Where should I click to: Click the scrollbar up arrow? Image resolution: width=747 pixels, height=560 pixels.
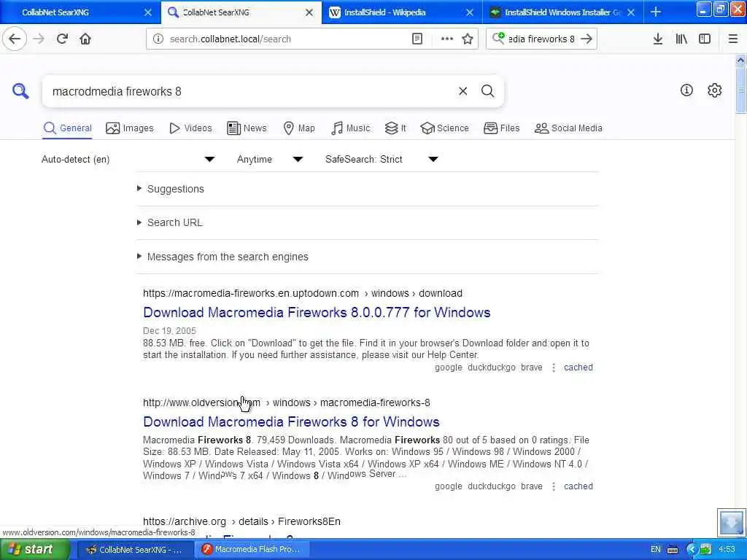click(x=740, y=60)
